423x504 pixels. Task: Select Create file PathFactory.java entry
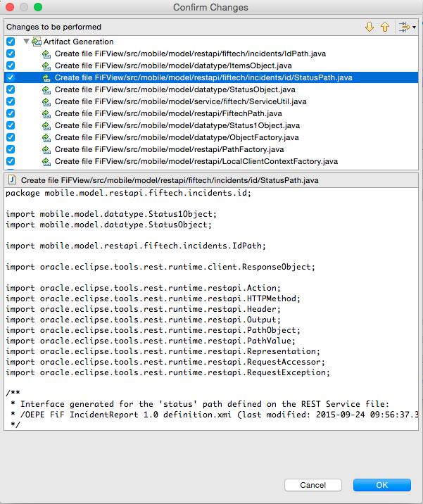[x=170, y=149]
